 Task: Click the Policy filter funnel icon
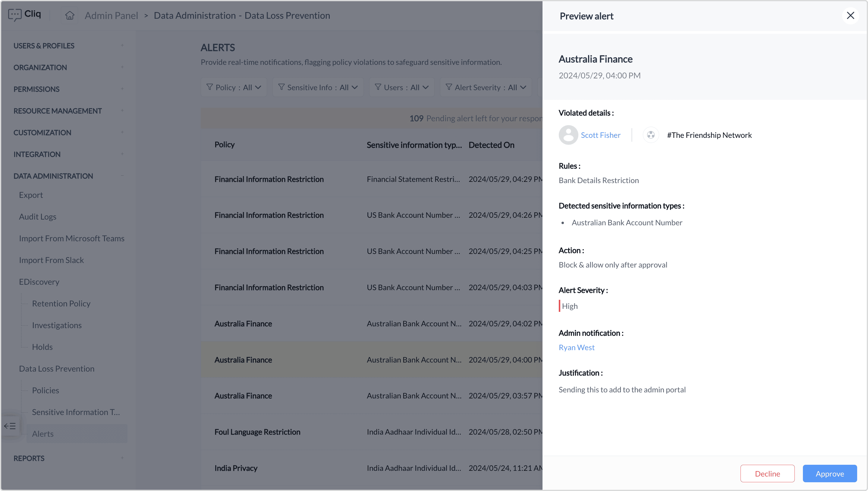[x=209, y=87]
